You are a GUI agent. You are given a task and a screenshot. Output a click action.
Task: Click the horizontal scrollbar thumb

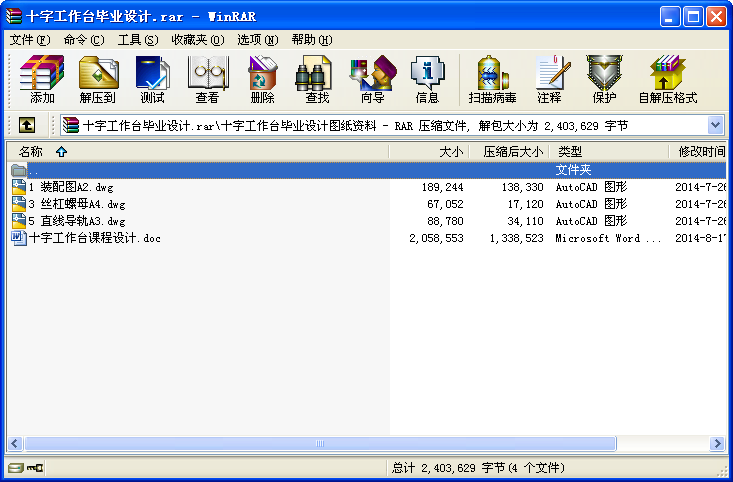point(320,443)
